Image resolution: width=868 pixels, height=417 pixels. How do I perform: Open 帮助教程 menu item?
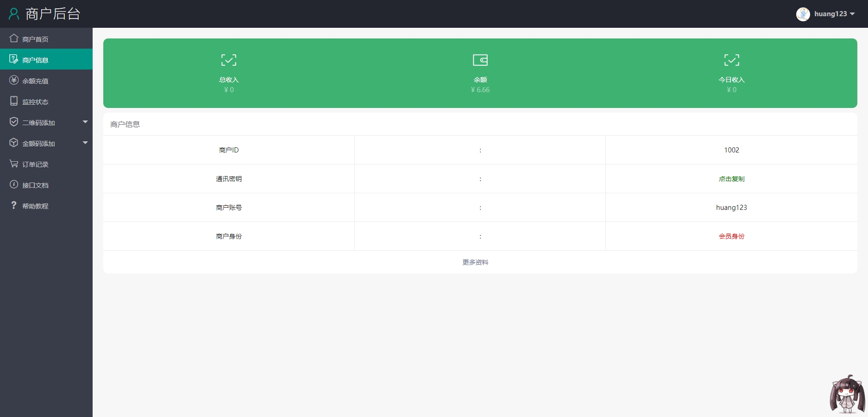(x=46, y=205)
